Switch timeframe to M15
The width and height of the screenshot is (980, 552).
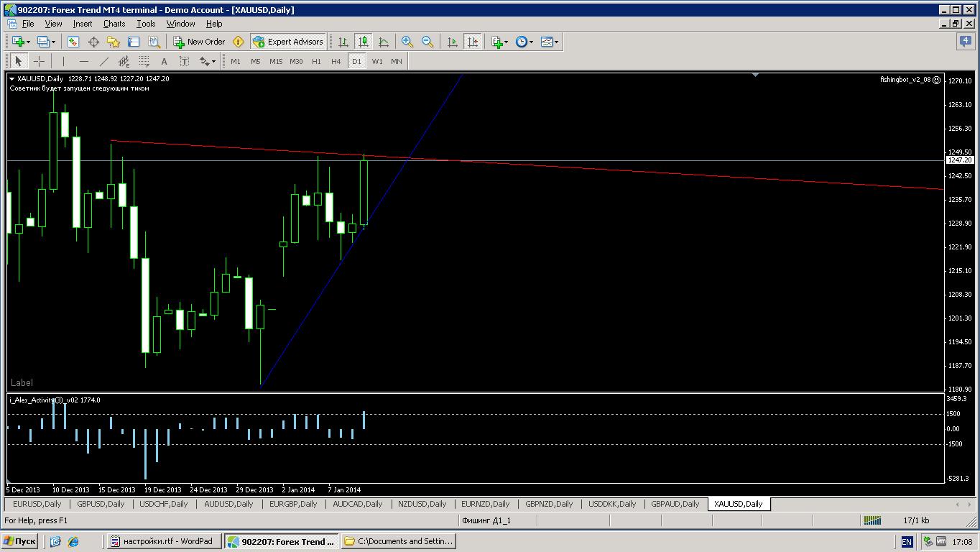276,61
